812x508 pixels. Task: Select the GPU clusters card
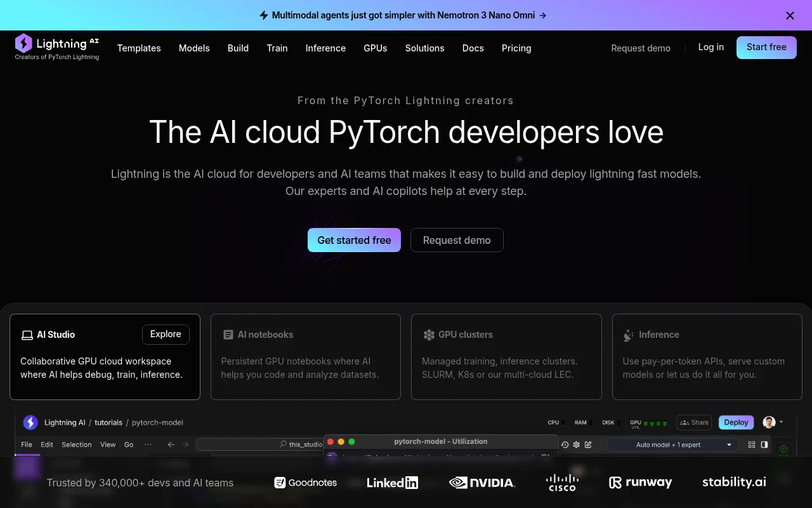(x=506, y=357)
